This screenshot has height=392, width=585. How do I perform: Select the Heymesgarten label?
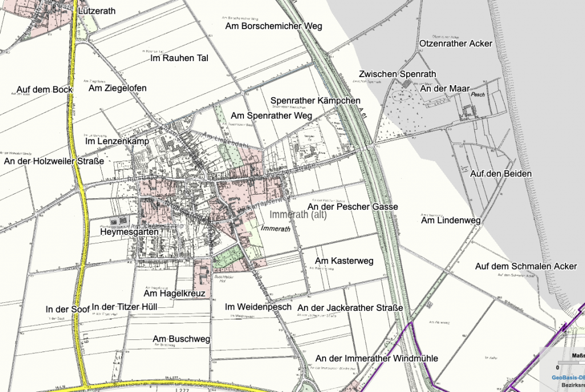[129, 233]
